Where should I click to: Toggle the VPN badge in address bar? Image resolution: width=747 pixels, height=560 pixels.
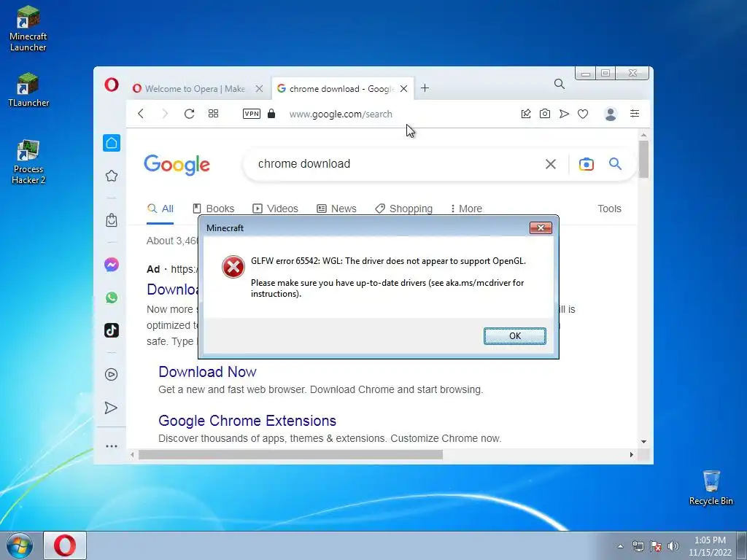click(252, 113)
